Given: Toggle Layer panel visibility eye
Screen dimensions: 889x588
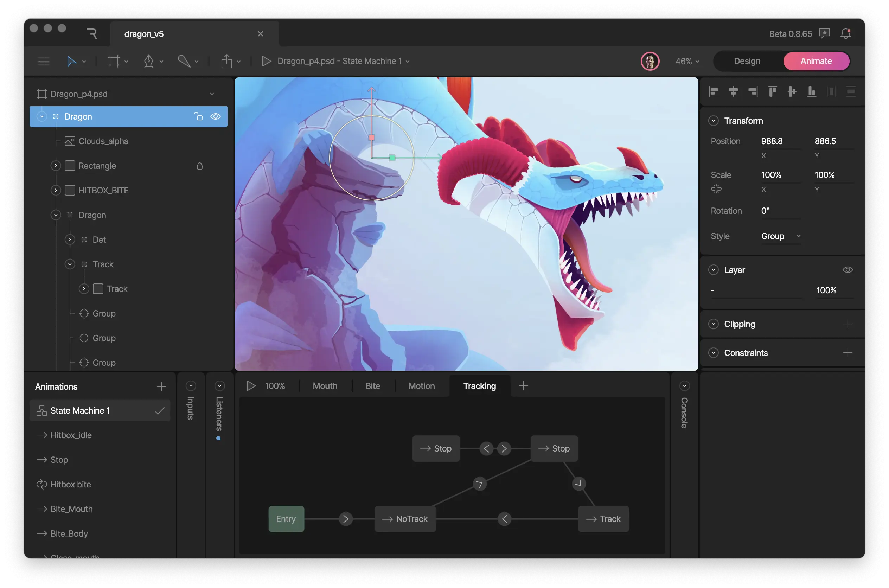Looking at the screenshot, I should click(x=848, y=270).
